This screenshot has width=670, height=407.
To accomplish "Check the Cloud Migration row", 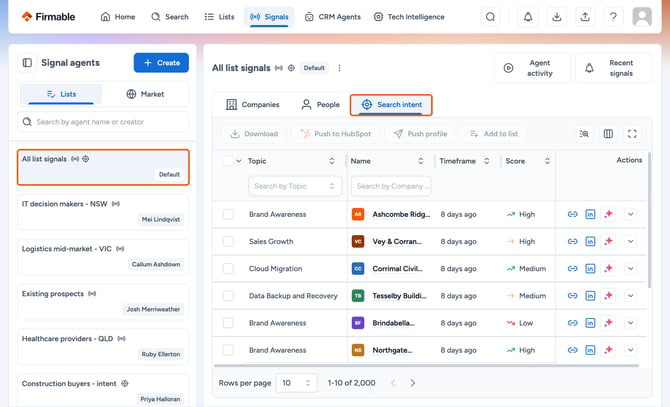I will pos(228,269).
